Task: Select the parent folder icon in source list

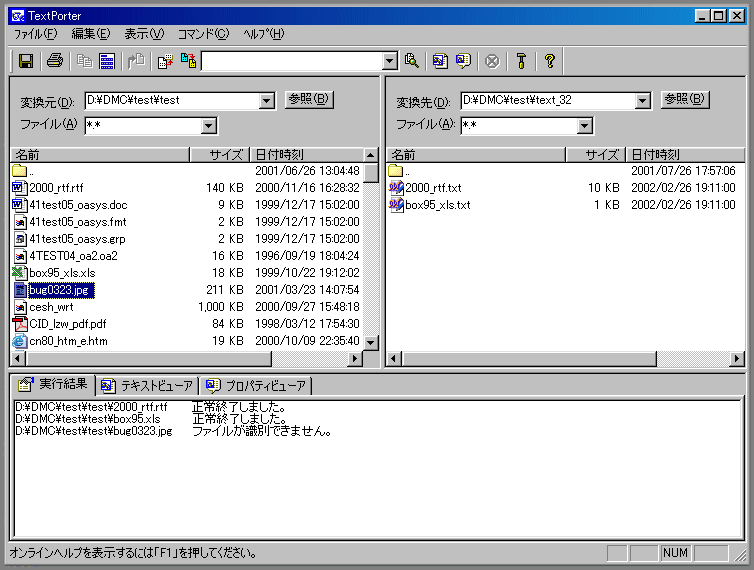Action: [19, 170]
